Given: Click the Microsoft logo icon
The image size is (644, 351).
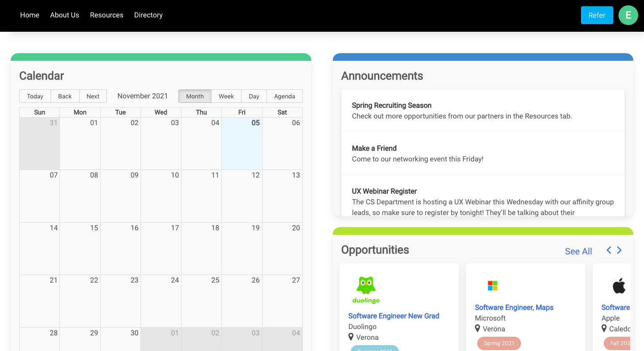Looking at the screenshot, I should pyautogui.click(x=492, y=286).
